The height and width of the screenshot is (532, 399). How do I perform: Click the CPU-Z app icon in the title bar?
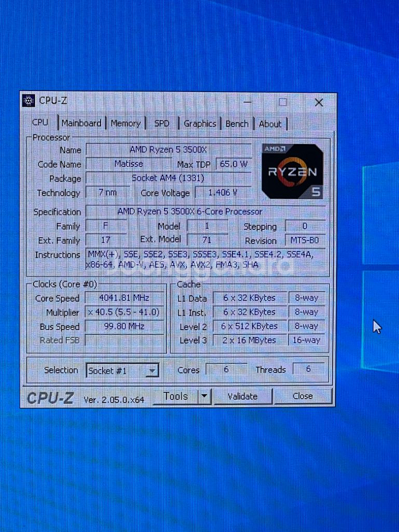click(x=29, y=101)
